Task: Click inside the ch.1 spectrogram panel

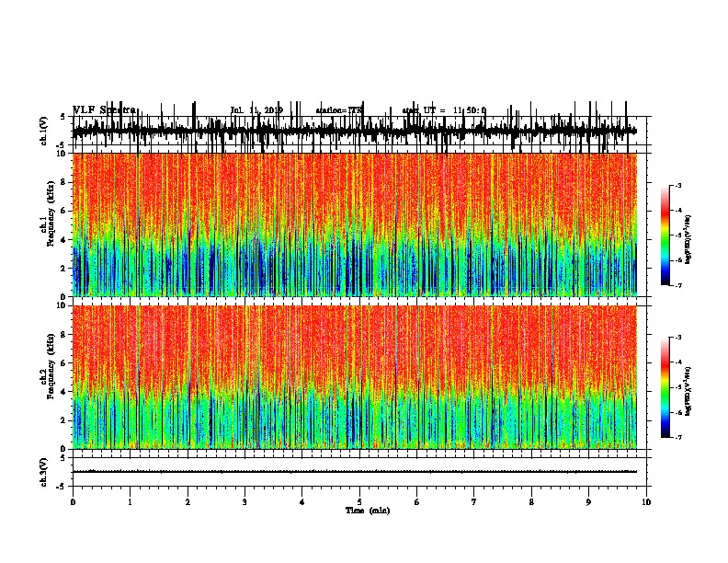Action: 355,224
